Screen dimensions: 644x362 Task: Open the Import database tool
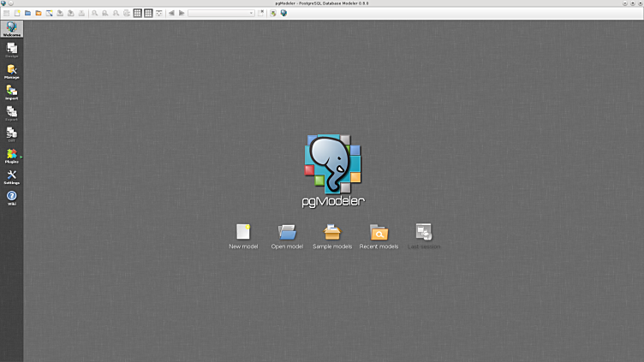12,92
